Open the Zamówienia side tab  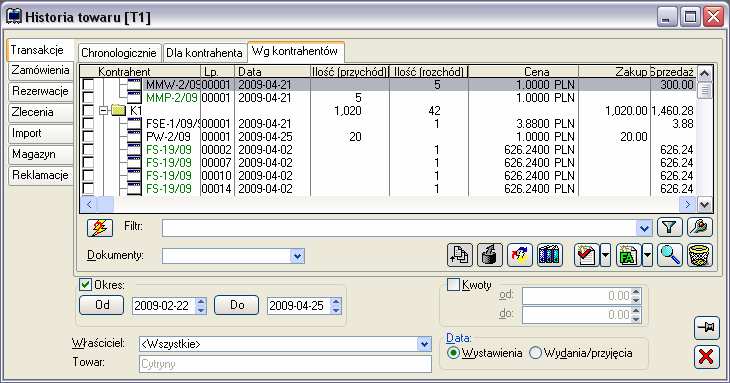(x=41, y=70)
